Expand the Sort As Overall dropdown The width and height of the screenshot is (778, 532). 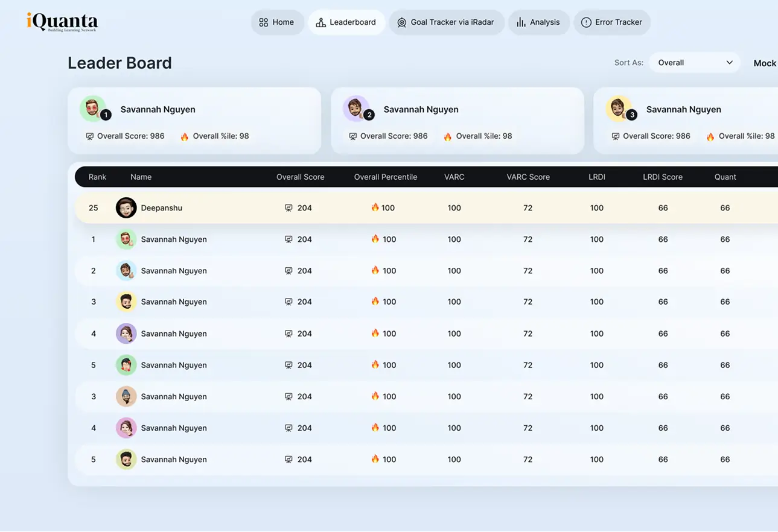click(x=695, y=63)
